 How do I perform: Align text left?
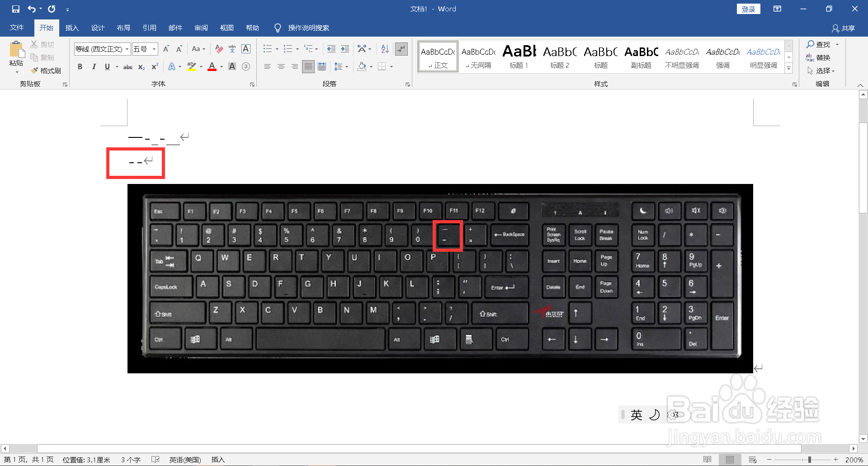pos(268,67)
